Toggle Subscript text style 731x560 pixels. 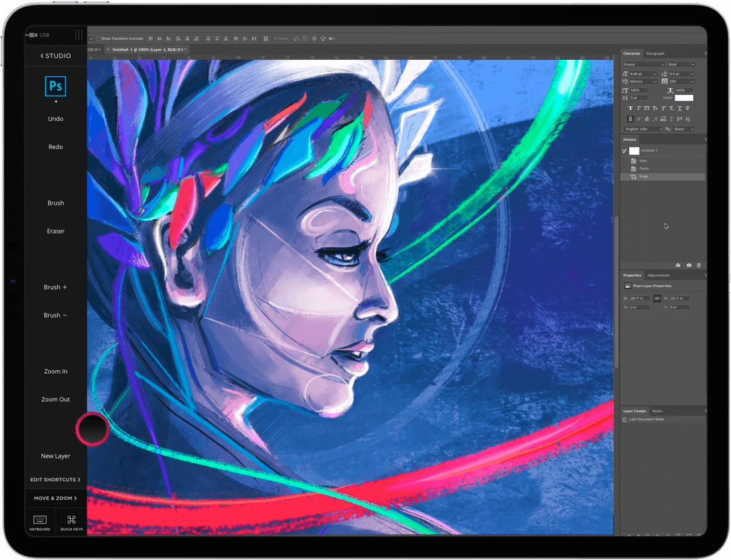(x=672, y=108)
